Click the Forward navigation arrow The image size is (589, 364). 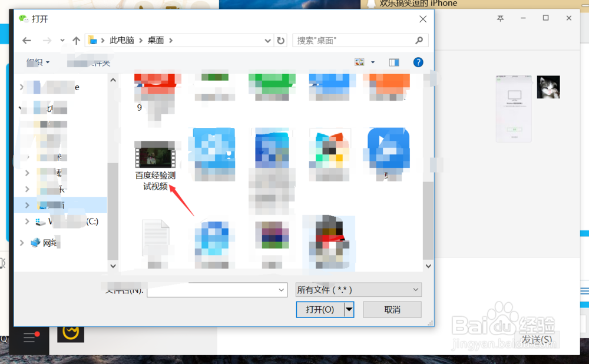[47, 41]
